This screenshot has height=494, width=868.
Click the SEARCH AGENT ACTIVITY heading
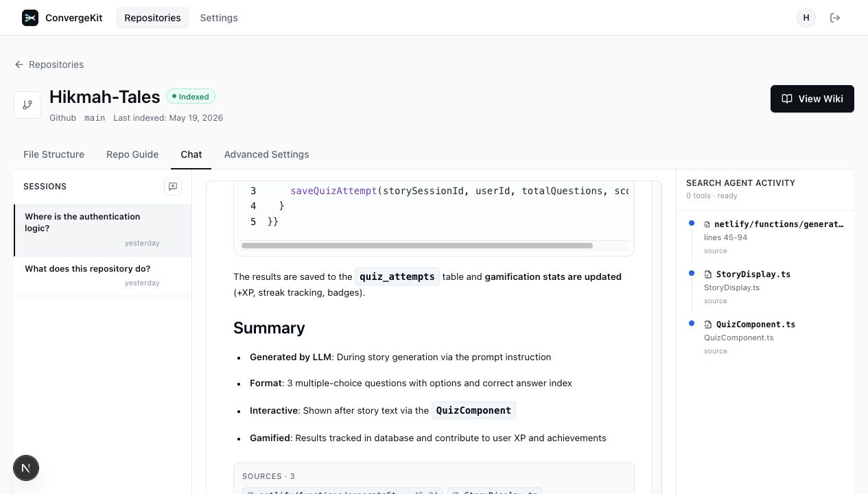click(740, 183)
